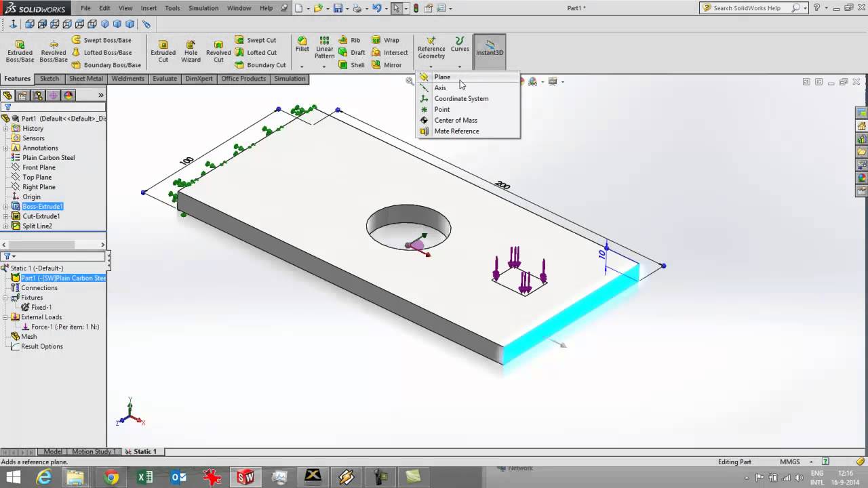Select Boundary Cut

click(x=260, y=65)
